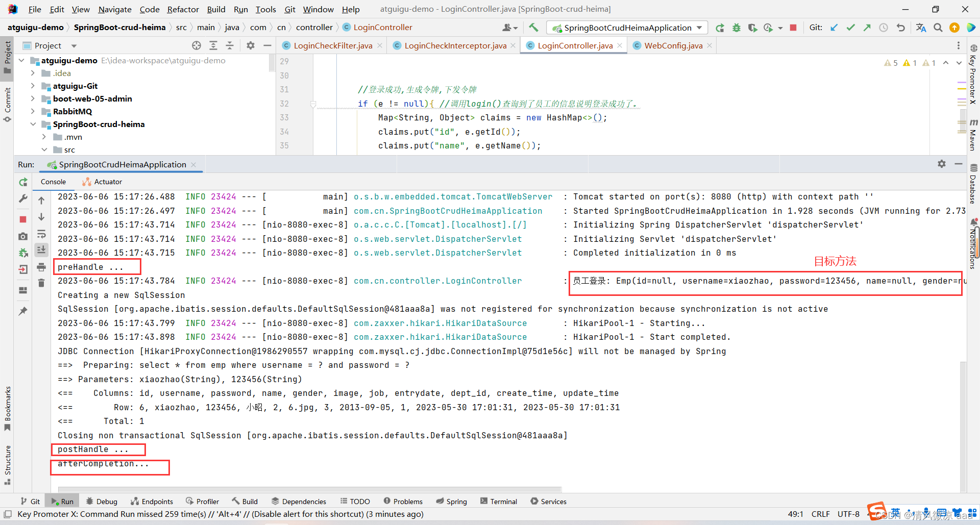Open the Build menu
The height and width of the screenshot is (525, 980).
click(x=216, y=9)
